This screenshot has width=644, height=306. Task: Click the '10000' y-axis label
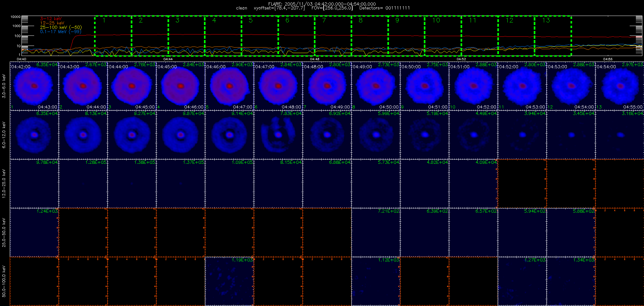(15, 17)
